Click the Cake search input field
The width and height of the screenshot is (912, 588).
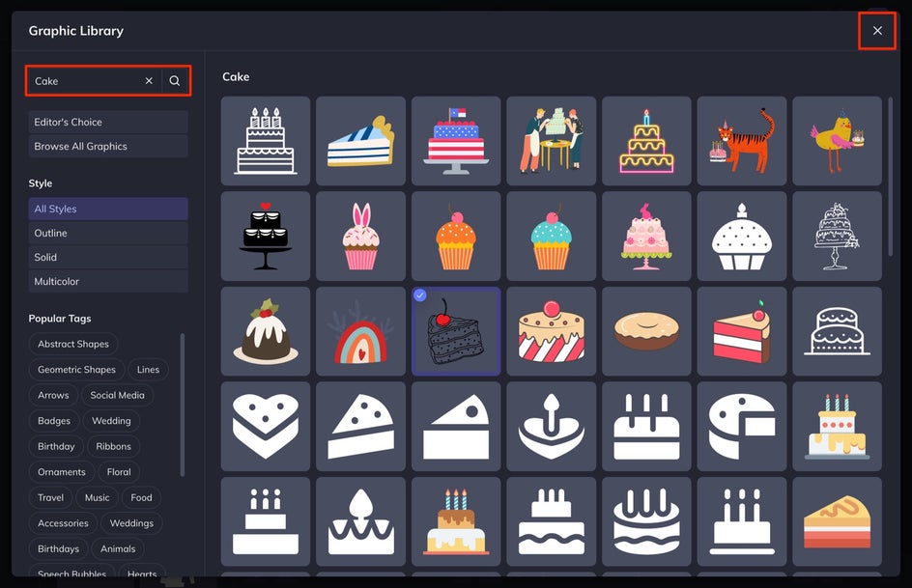coord(87,81)
